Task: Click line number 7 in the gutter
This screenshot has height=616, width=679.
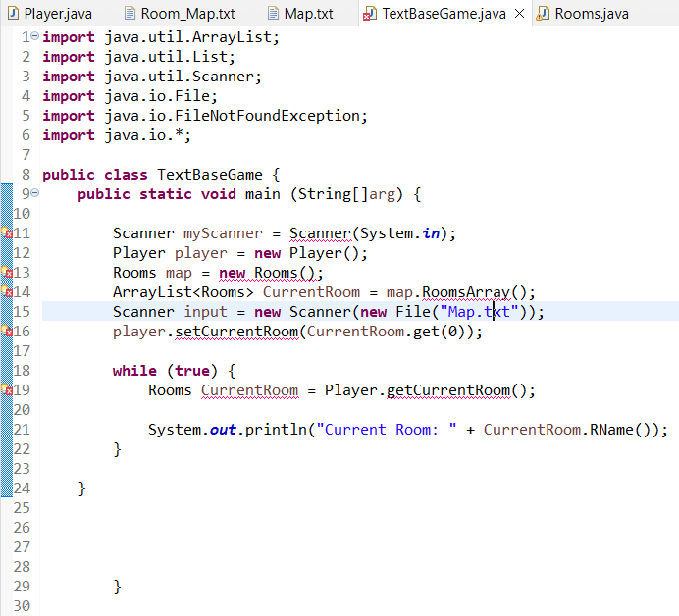Action: 26,155
